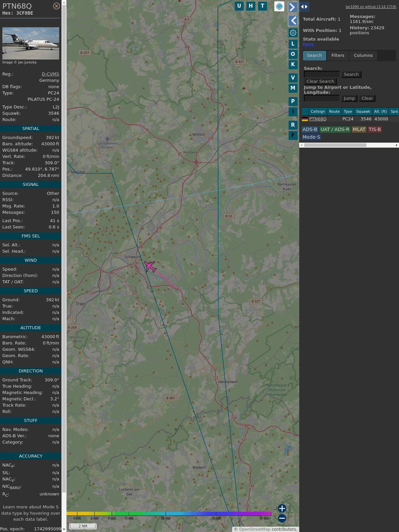Click the MLAT legend label
The width and height of the screenshot is (399, 532).
pyautogui.click(x=359, y=129)
